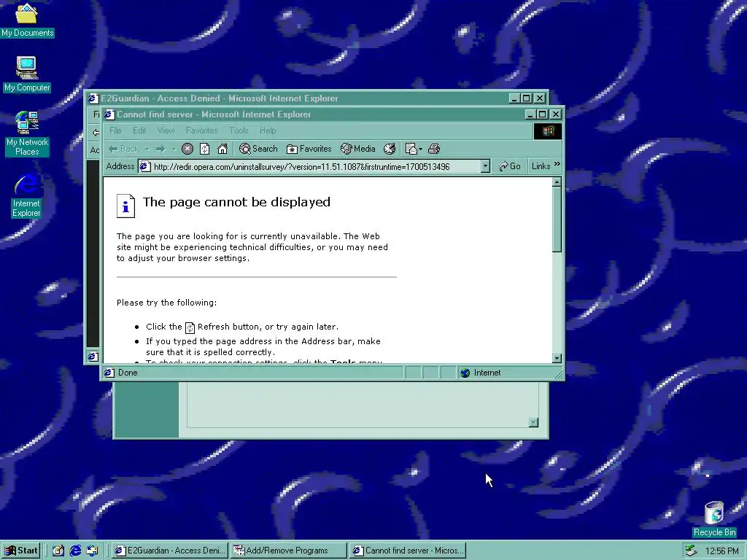The height and width of the screenshot is (560, 747).
Task: Select My Network Places desktop icon
Action: (27, 133)
